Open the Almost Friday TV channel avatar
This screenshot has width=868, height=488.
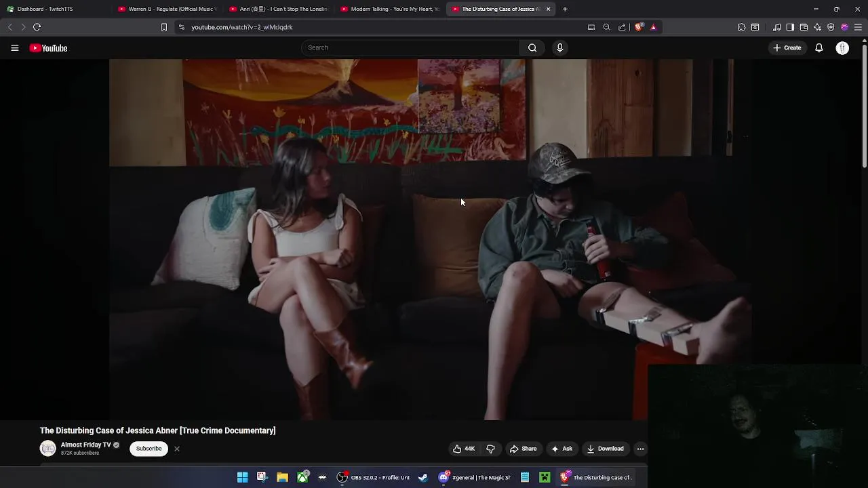[x=47, y=448]
